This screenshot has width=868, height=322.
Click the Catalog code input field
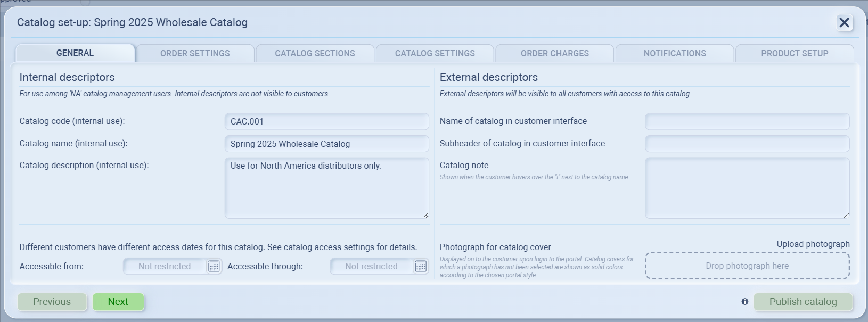(x=326, y=121)
